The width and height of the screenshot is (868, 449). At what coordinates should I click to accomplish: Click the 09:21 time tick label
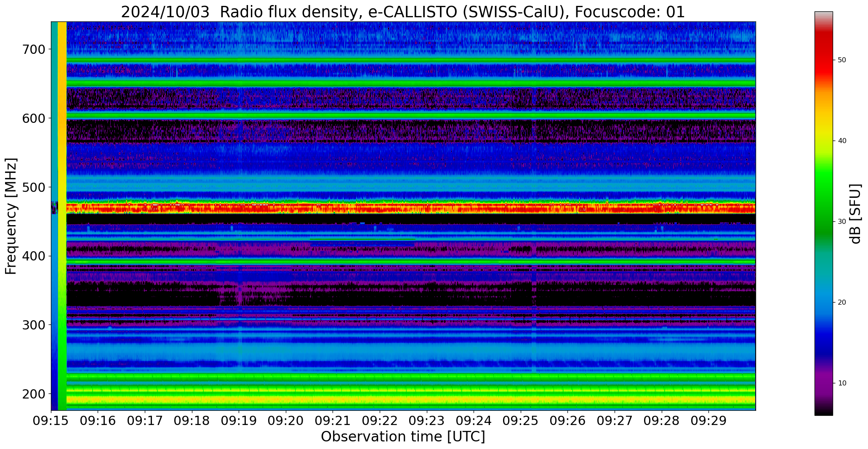click(x=333, y=421)
